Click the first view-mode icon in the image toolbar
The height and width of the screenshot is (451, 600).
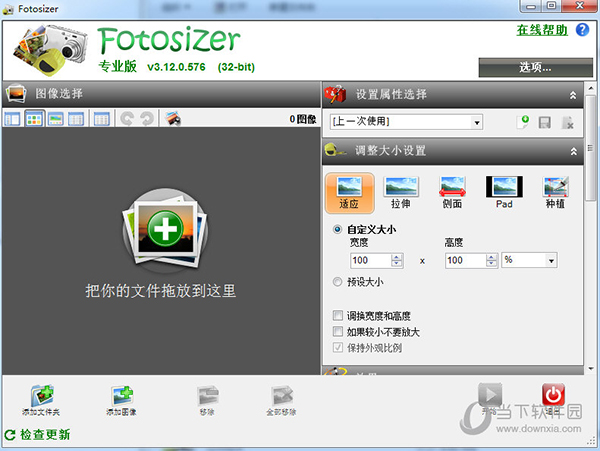click(12, 119)
